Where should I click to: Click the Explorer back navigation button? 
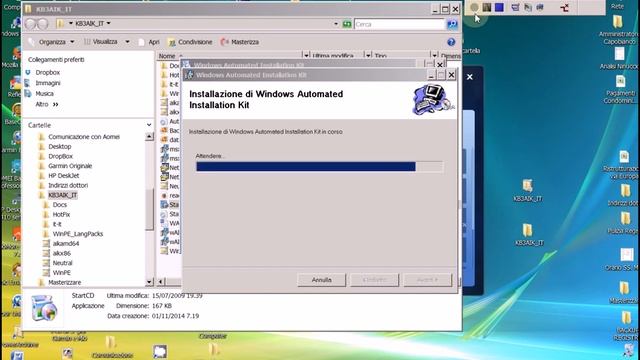coord(31,24)
